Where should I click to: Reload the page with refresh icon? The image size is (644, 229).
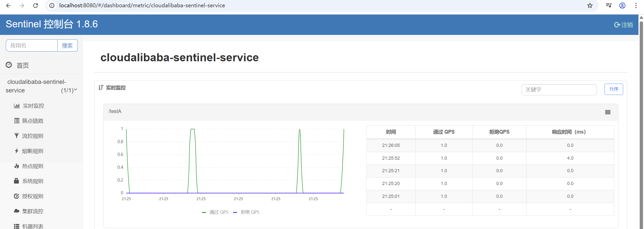click(35, 6)
